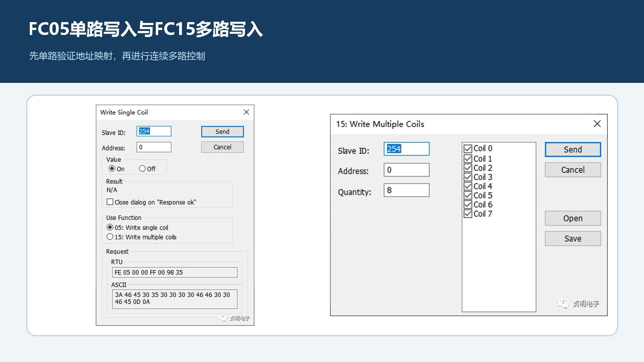This screenshot has height=362, width=644.
Task: Focus Slave ID field in Write Single Coil
Action: [x=154, y=131]
